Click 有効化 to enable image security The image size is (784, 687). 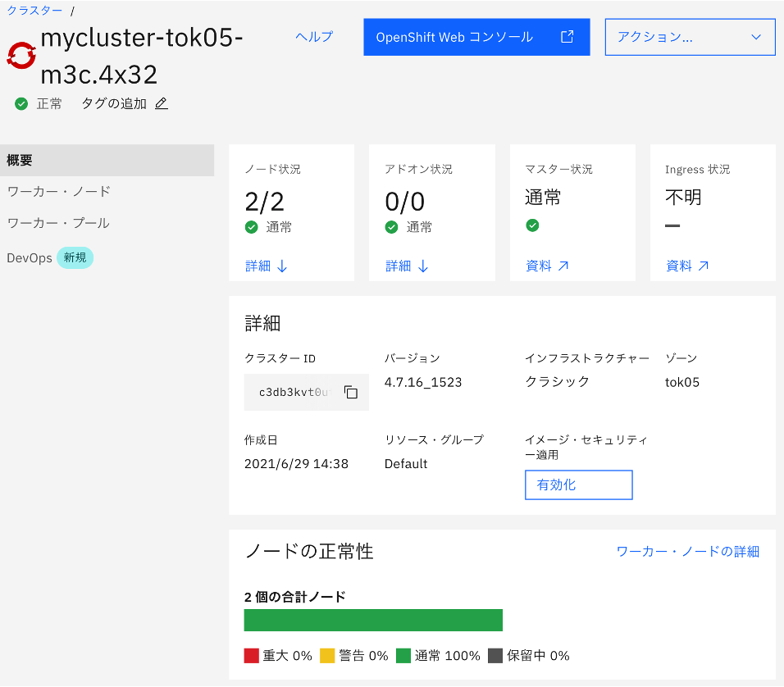coord(578,485)
